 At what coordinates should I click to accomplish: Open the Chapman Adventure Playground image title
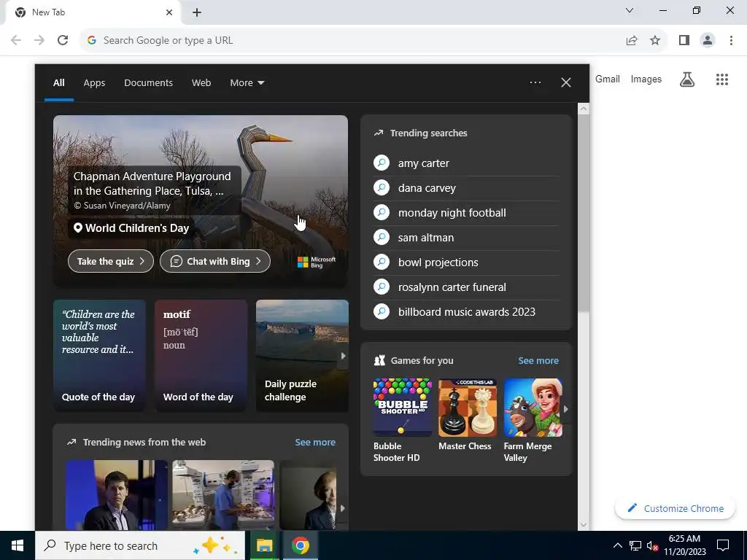(x=152, y=184)
